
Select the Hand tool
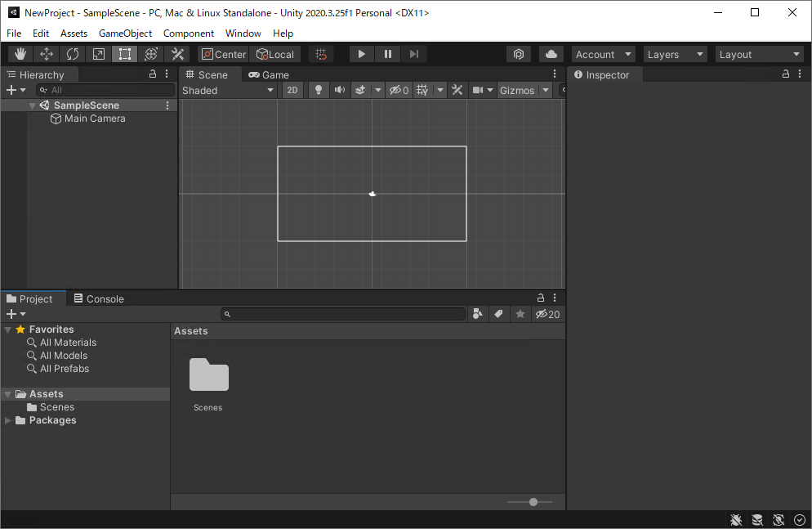point(20,54)
